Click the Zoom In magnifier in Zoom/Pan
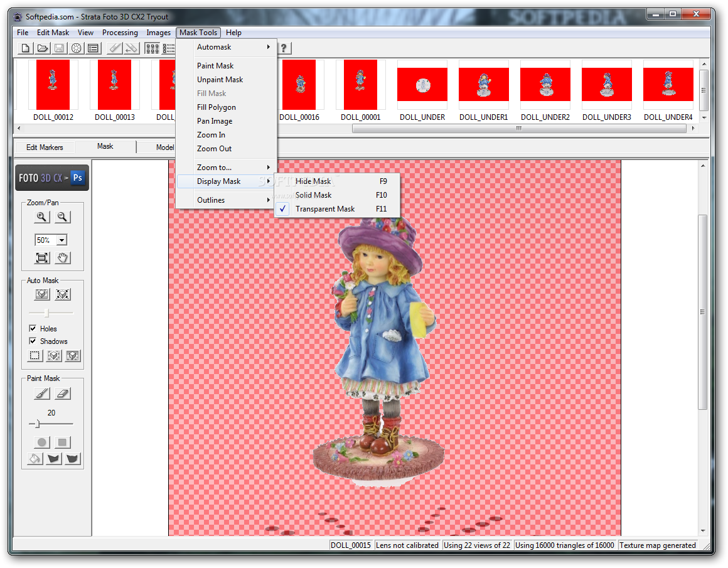The width and height of the screenshot is (728, 568). click(x=42, y=217)
